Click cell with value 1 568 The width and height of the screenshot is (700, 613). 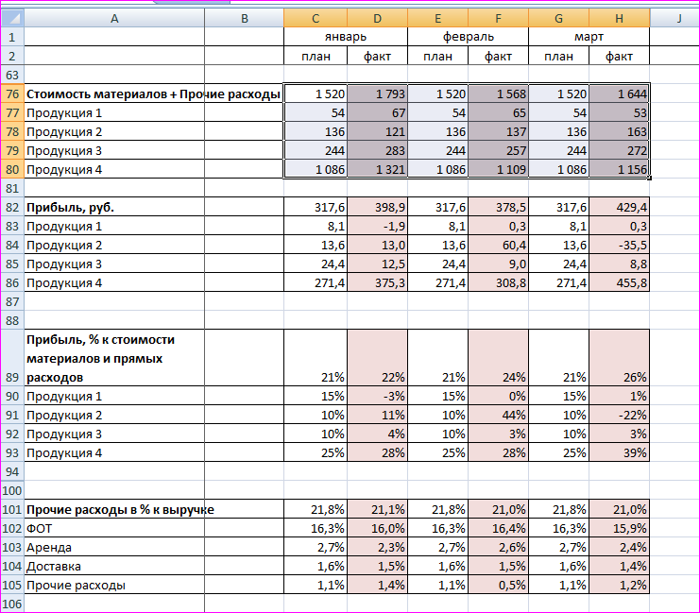pos(498,94)
